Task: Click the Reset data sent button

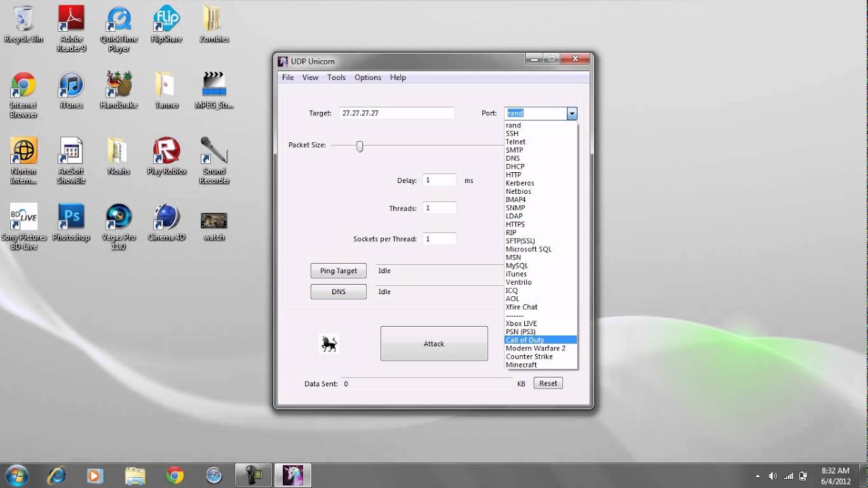Action: [548, 383]
